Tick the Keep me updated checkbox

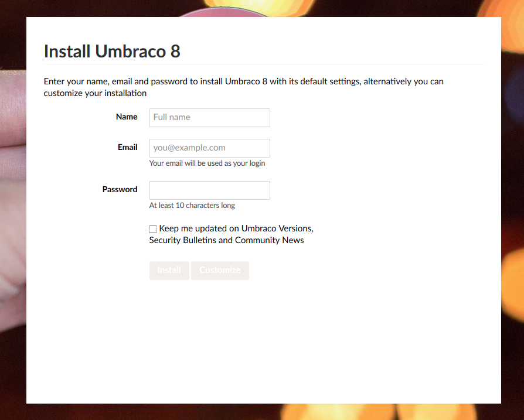[x=153, y=229]
